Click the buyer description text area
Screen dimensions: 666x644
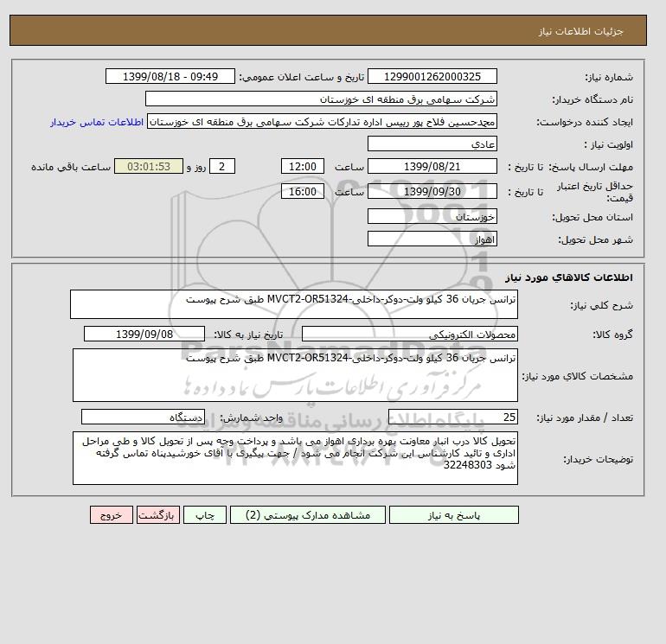(x=295, y=458)
